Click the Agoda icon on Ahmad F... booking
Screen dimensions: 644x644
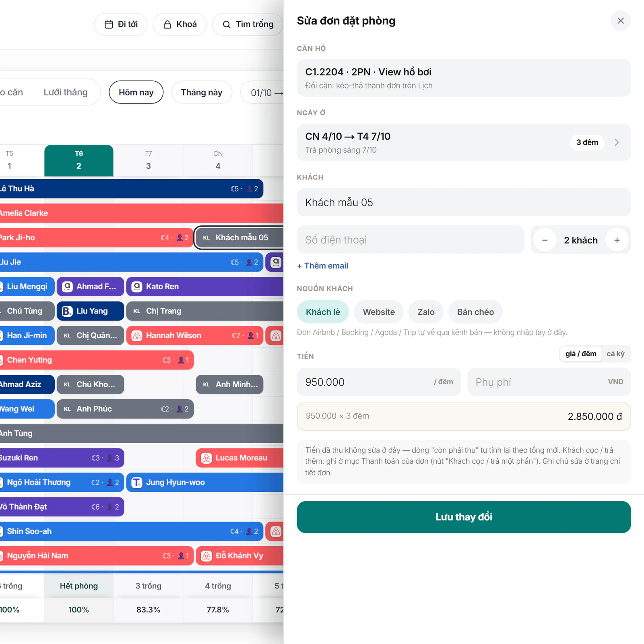pyautogui.click(x=67, y=287)
